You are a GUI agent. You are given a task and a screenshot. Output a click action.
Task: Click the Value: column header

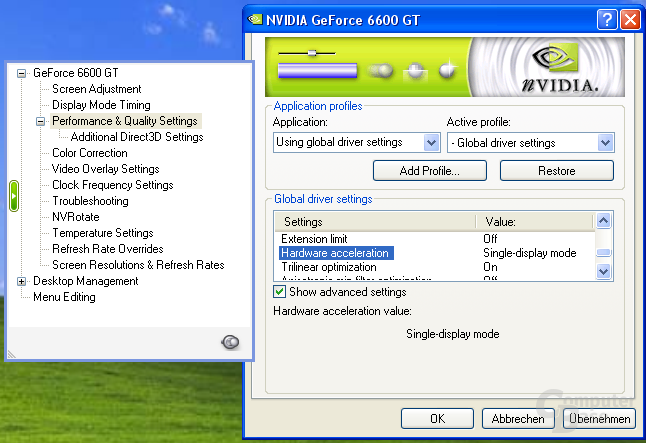click(534, 222)
